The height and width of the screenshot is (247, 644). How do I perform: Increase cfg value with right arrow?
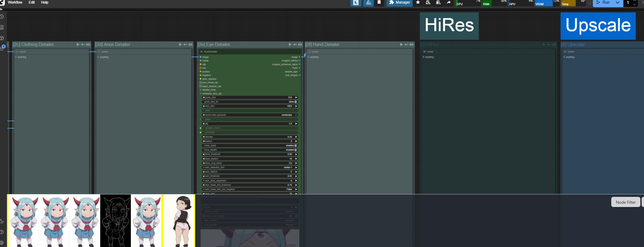point(296,124)
